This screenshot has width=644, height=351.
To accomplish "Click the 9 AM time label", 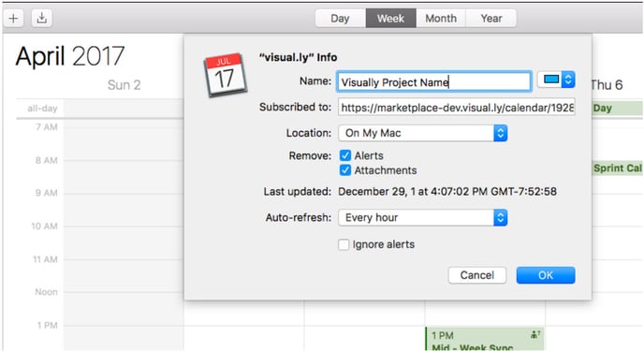I will tap(47, 193).
